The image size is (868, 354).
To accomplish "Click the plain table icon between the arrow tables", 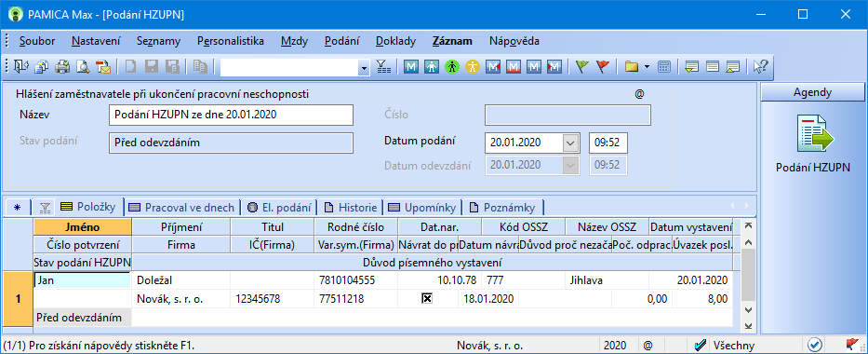I will [x=713, y=67].
